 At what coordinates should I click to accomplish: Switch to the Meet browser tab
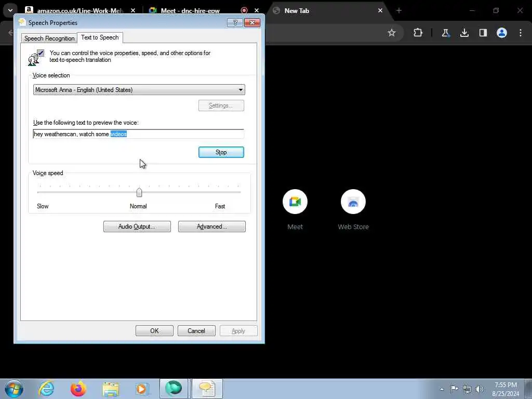pos(190,10)
